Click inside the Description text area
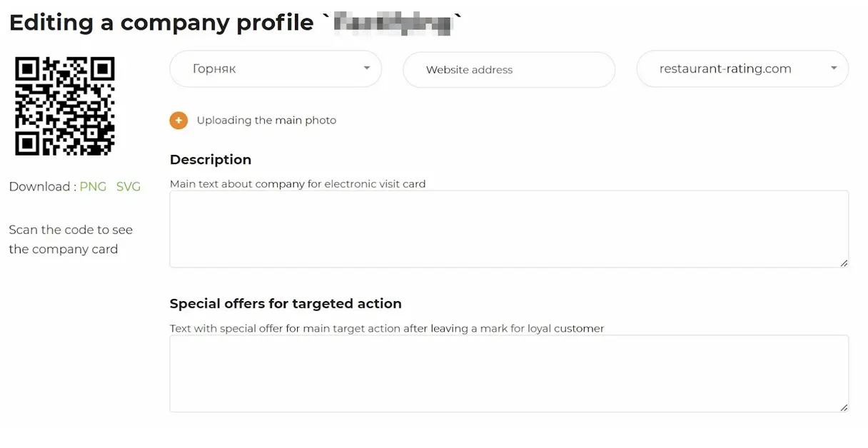This screenshot has width=868, height=448. [x=509, y=229]
